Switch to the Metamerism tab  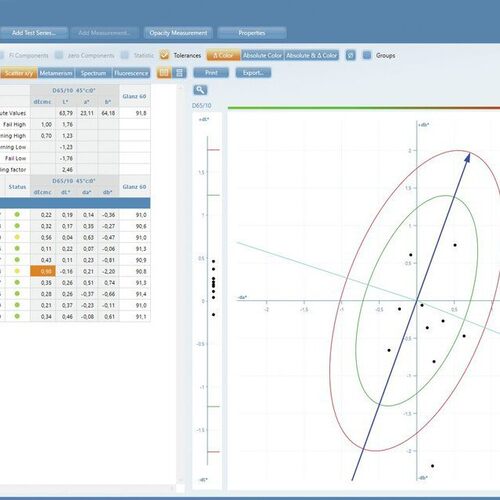tap(56, 73)
